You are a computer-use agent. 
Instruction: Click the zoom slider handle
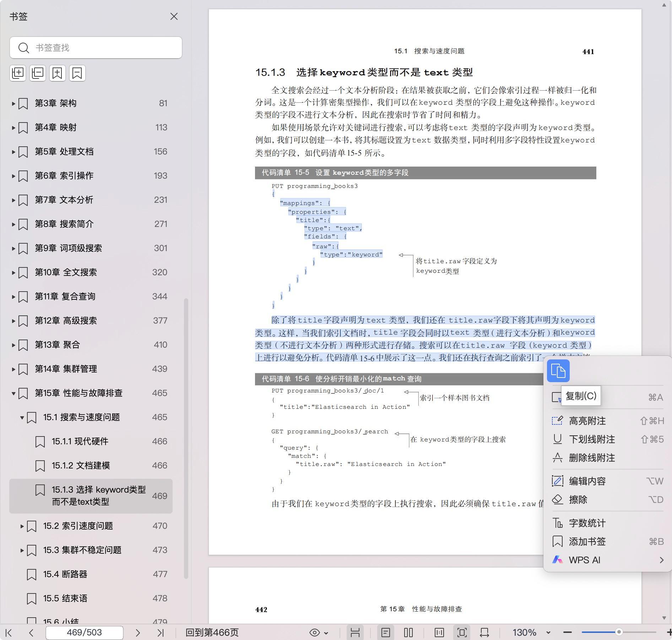pyautogui.click(x=619, y=632)
